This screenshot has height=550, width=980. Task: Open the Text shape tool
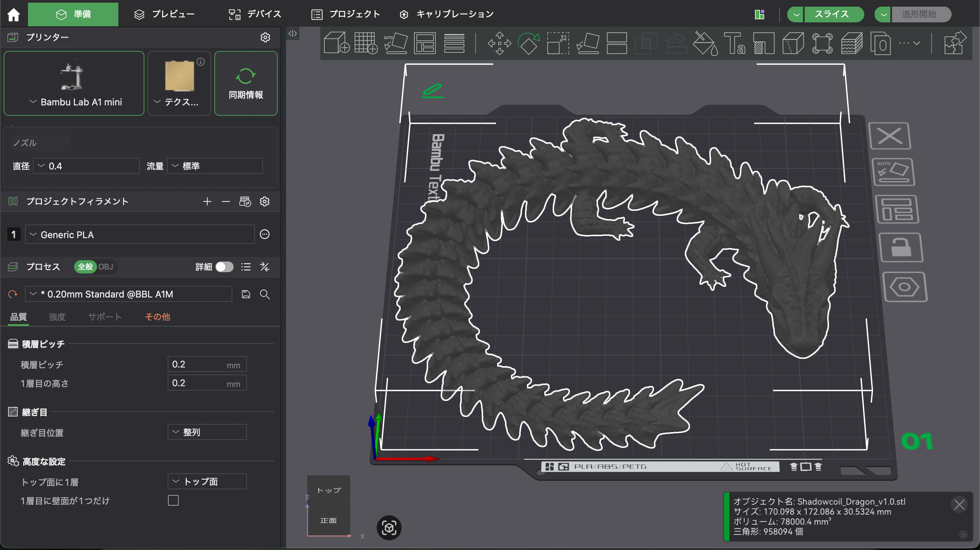(734, 43)
